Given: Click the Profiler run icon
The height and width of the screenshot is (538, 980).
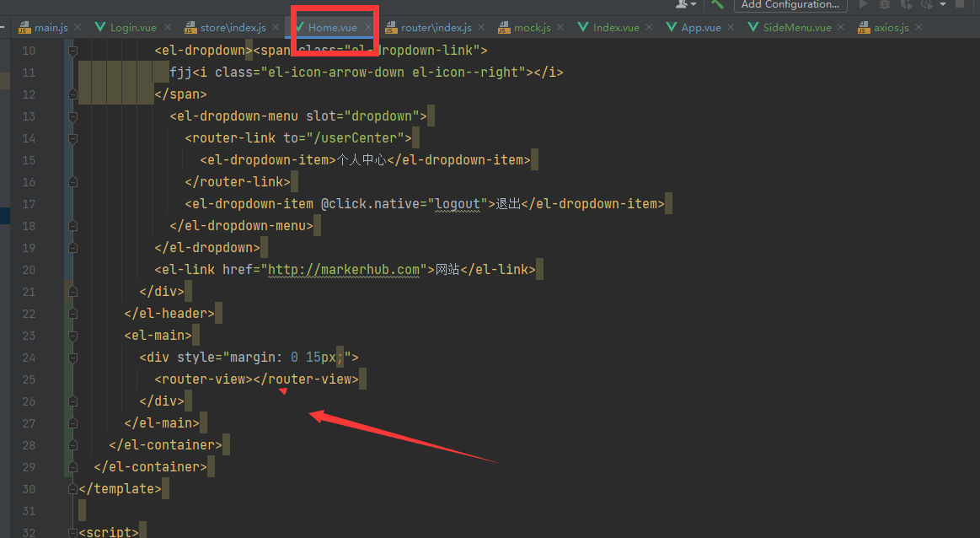Looking at the screenshot, I should click(x=927, y=3).
